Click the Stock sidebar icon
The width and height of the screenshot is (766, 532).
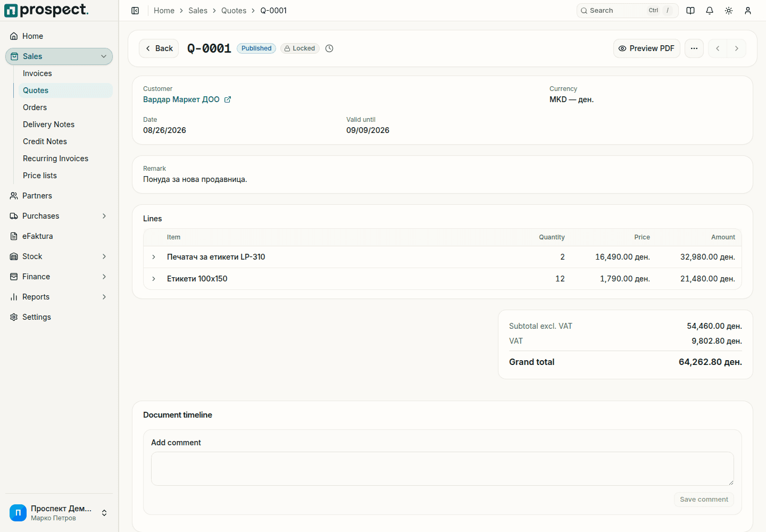(14, 256)
